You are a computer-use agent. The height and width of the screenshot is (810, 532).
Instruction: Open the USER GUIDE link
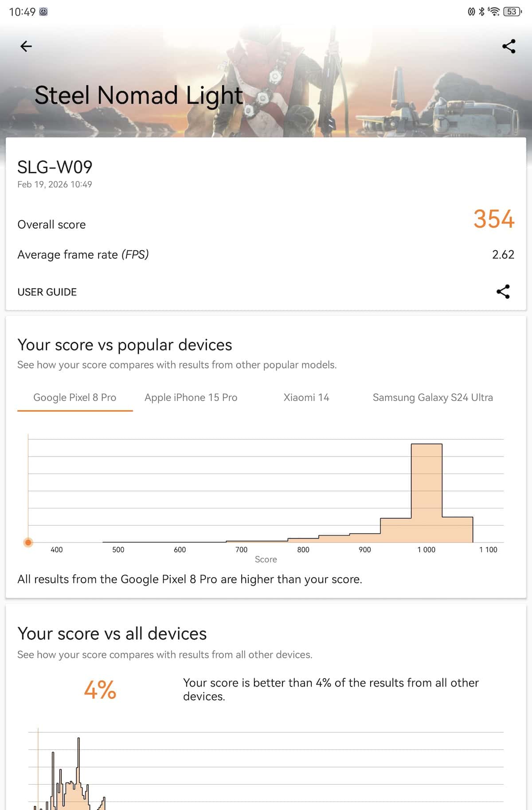(47, 292)
